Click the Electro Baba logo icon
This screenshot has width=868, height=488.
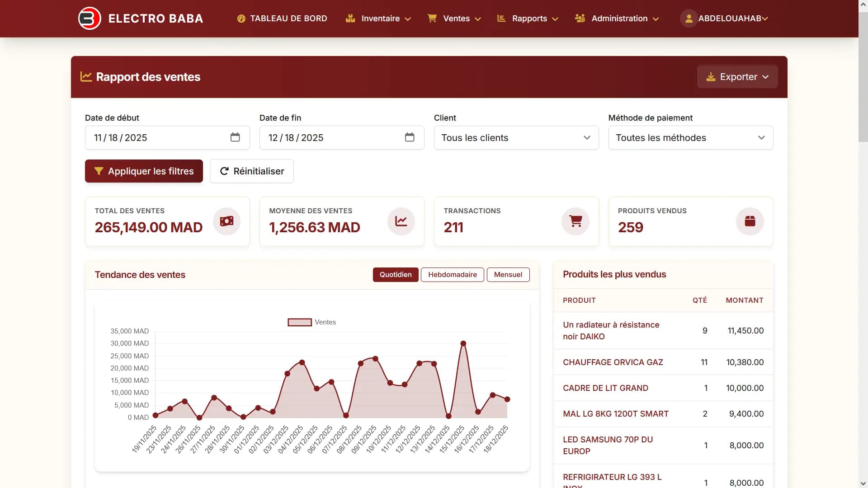click(x=90, y=19)
